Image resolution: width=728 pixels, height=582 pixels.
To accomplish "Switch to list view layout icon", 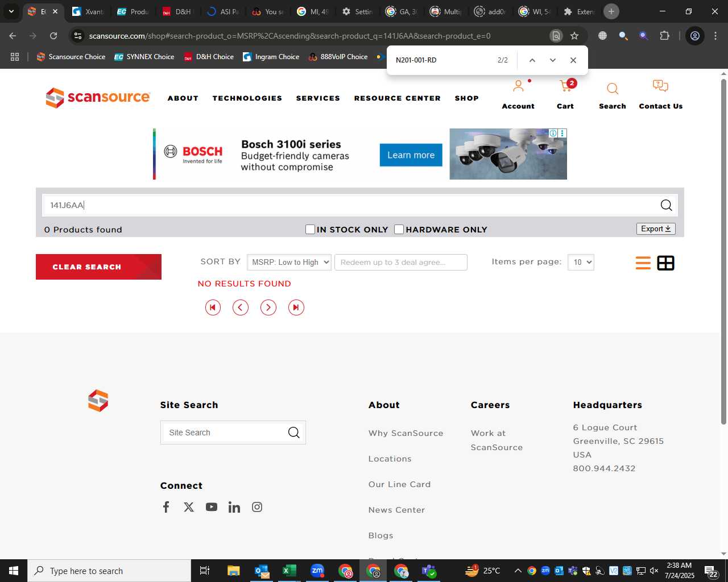I will (x=643, y=263).
